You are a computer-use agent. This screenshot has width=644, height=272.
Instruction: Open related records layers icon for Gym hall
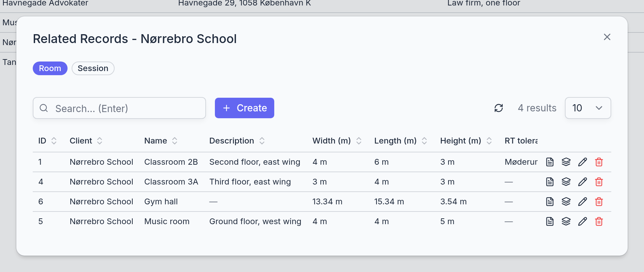(x=566, y=202)
